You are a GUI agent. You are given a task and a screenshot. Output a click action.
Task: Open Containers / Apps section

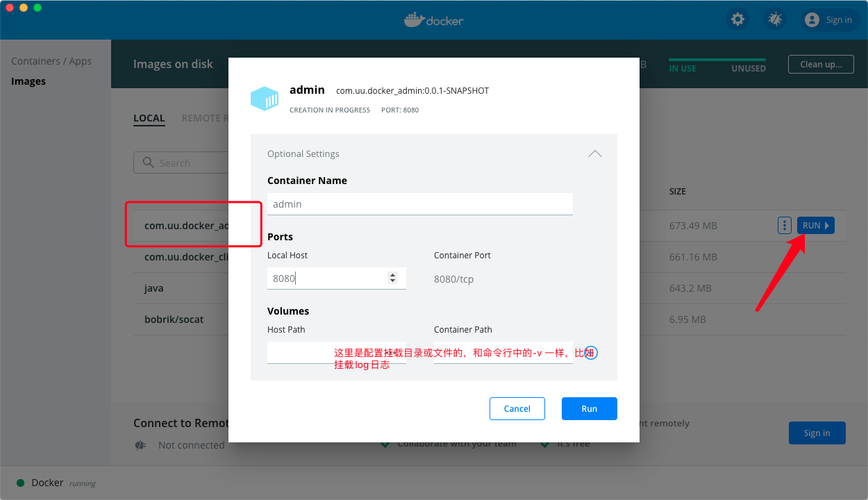(x=51, y=61)
